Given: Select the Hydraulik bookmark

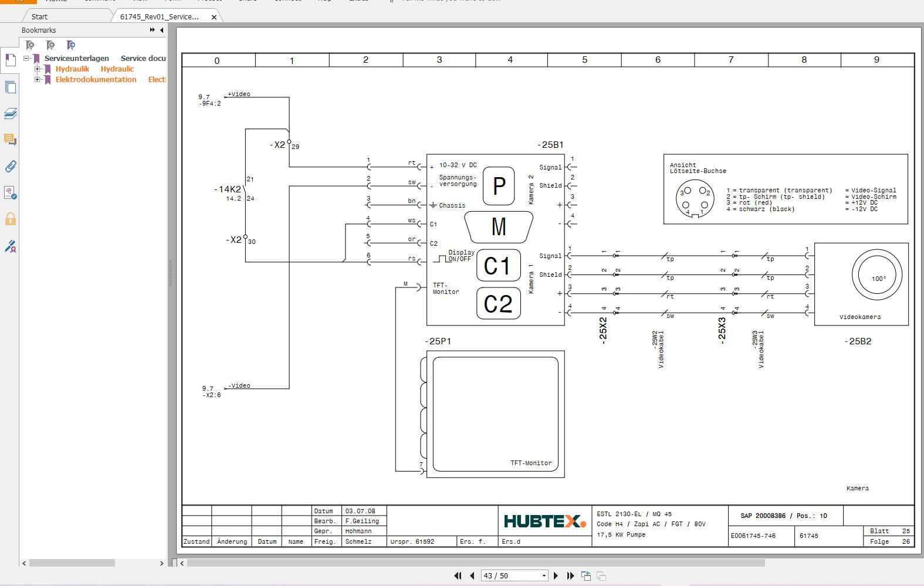Looking at the screenshot, I should [x=72, y=69].
